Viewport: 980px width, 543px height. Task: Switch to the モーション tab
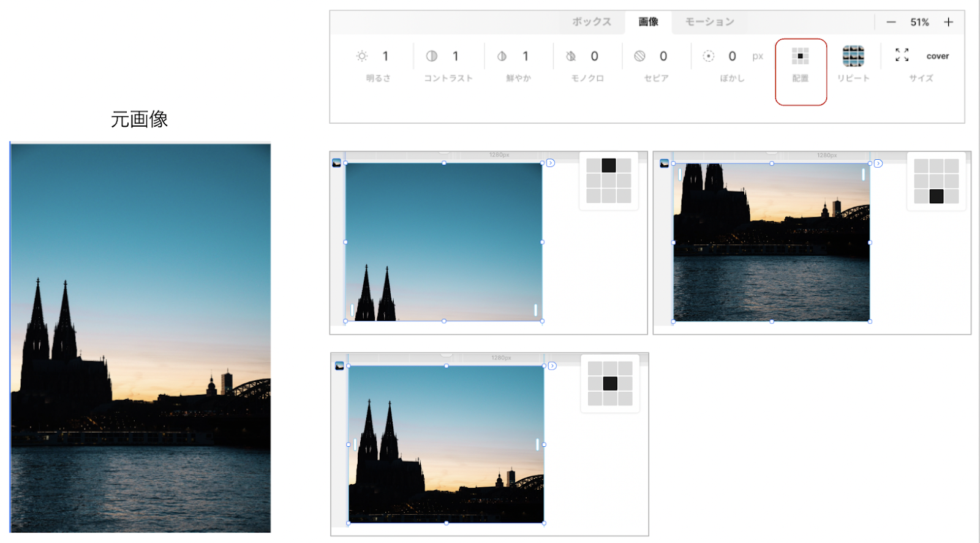(x=709, y=22)
